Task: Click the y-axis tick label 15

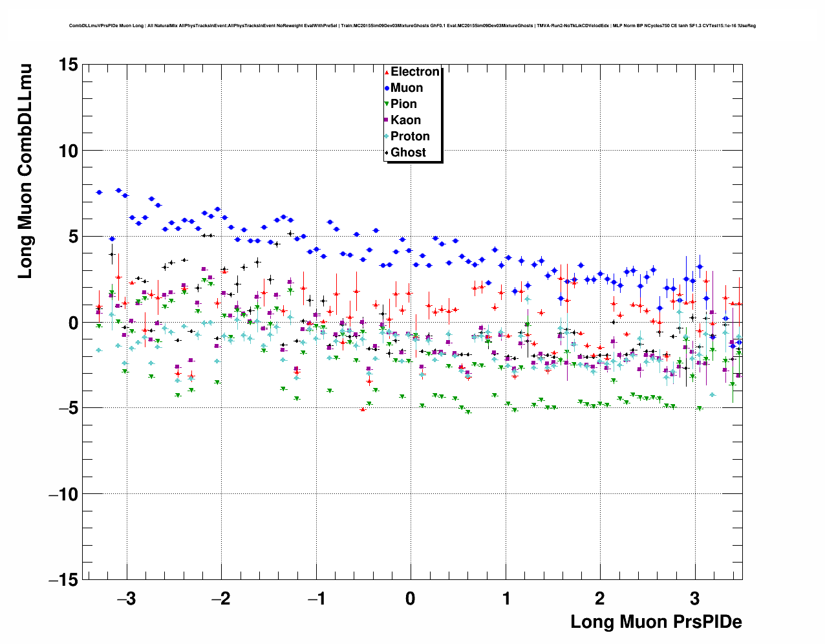Action: [69, 65]
